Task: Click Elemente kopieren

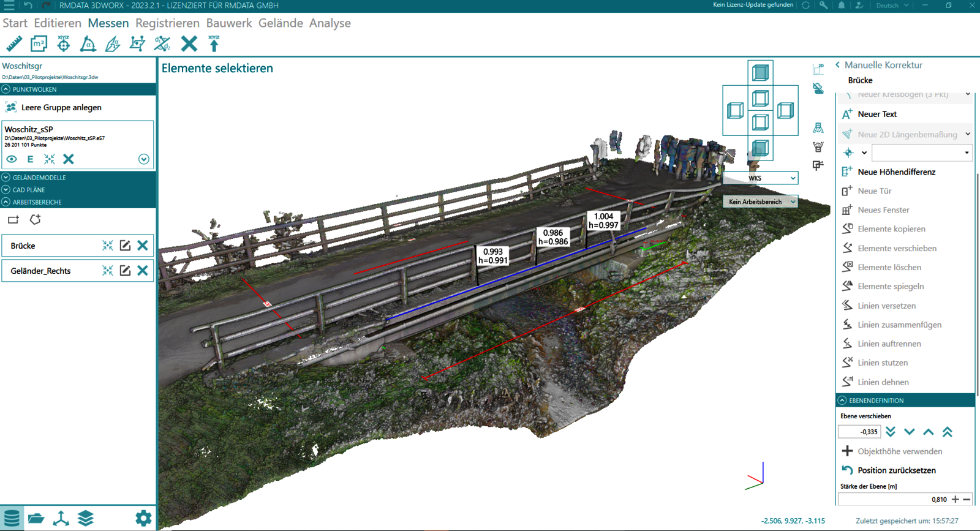Action: pyautogui.click(x=892, y=229)
